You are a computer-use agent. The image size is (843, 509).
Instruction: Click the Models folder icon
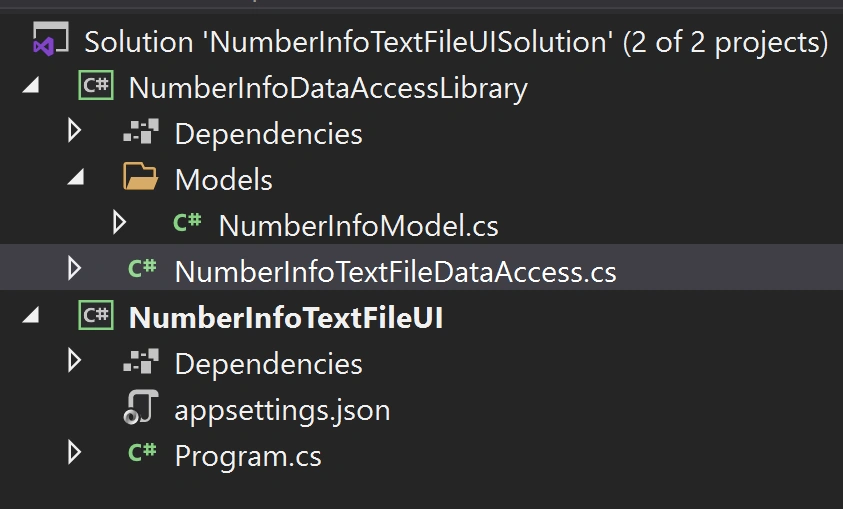(140, 176)
